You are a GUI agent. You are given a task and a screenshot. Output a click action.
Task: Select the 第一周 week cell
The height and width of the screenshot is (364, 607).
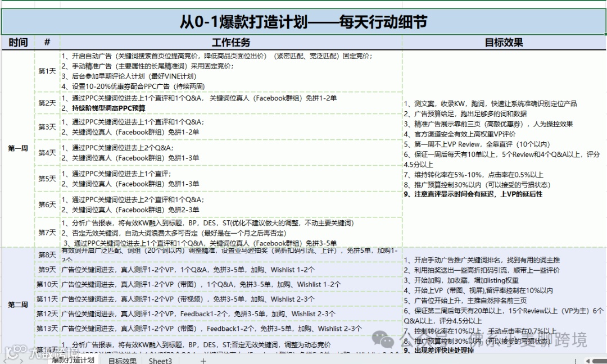coord(18,148)
